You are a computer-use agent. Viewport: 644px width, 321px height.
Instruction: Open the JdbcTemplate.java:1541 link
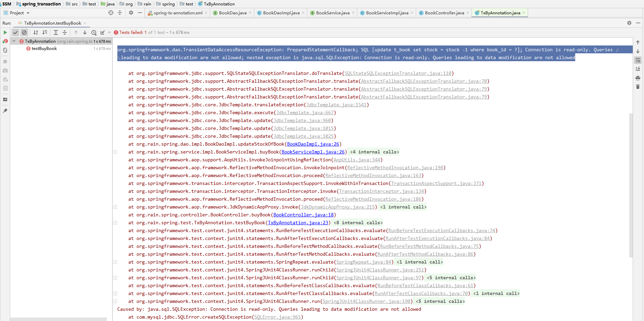336,105
